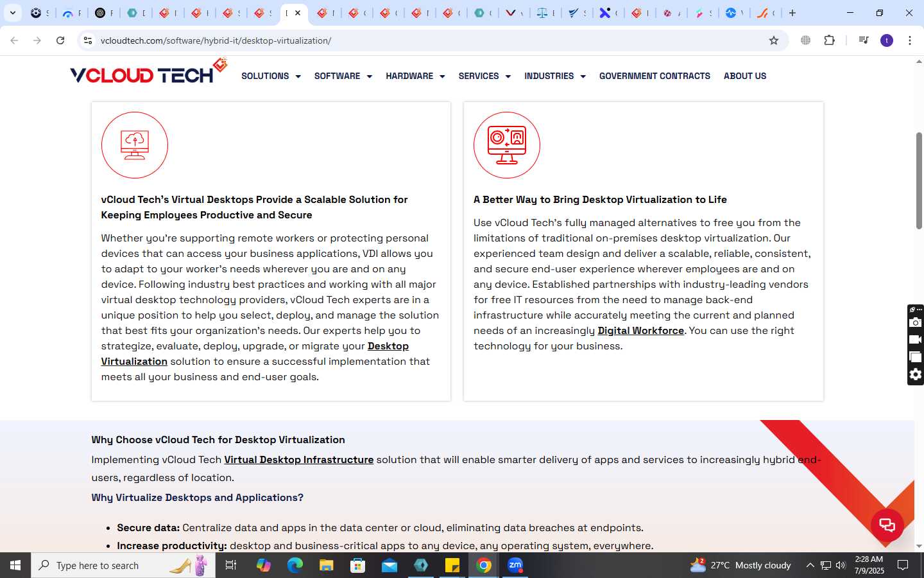This screenshot has width=924, height=578.
Task: Open Sticky Notes from taskbar
Action: point(452,565)
